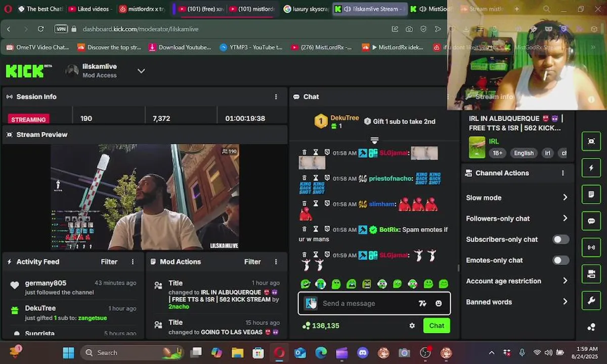Open Activity Feed three-dot menu
This screenshot has width=607, height=364.
pos(133,262)
